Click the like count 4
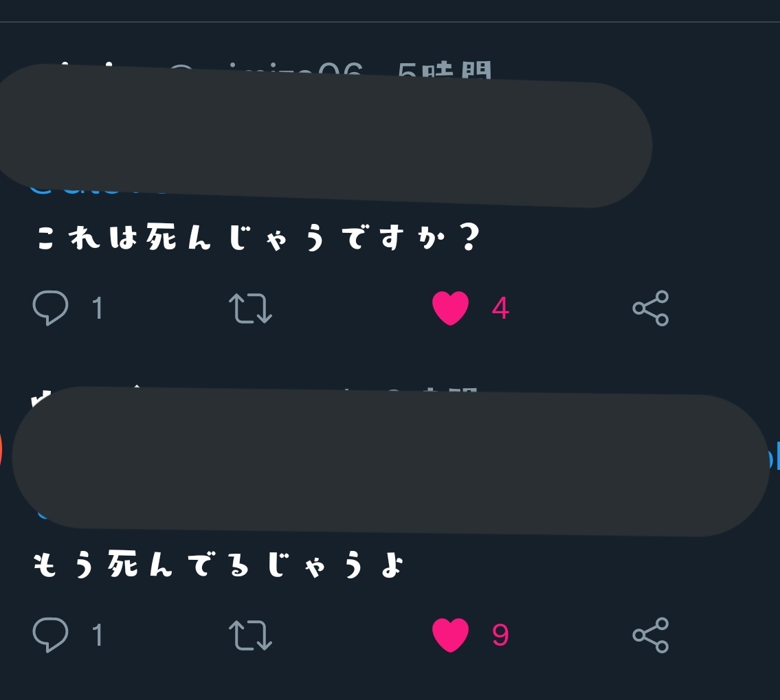780x700 pixels. point(500,308)
